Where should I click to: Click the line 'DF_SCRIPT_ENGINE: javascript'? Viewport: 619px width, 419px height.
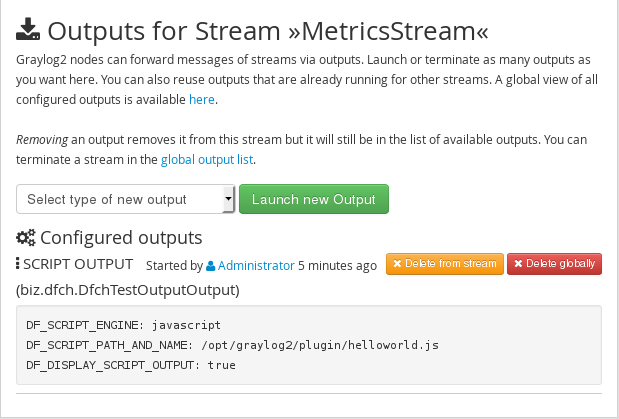(x=124, y=325)
